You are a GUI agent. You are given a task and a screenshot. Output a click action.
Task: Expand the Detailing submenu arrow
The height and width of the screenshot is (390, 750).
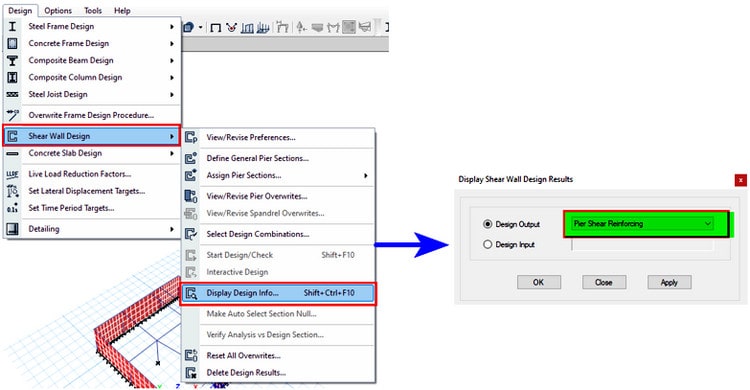point(172,229)
